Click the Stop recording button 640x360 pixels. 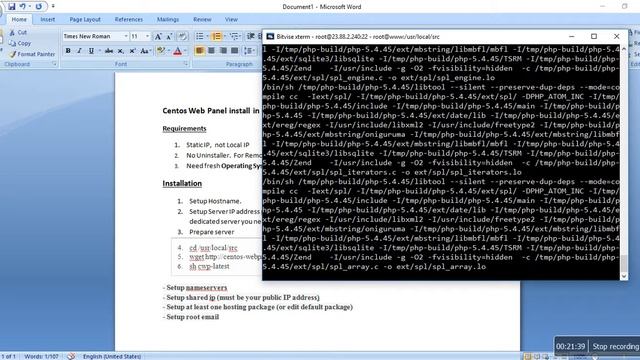click(x=616, y=347)
